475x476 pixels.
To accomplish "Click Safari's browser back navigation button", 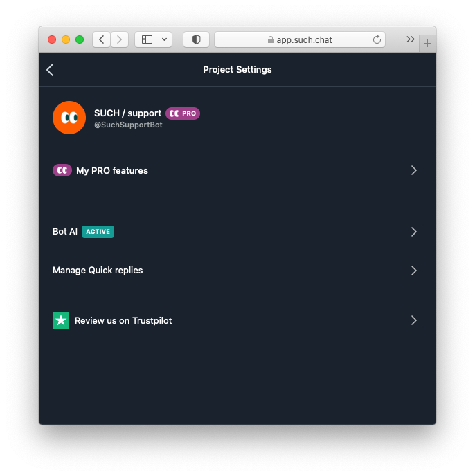I will coord(102,39).
